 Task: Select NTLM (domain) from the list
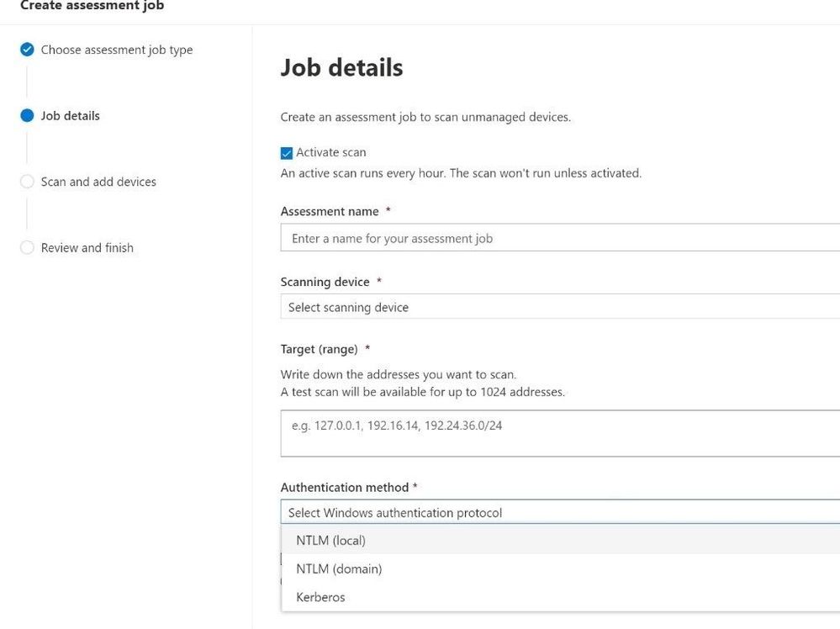(339, 569)
